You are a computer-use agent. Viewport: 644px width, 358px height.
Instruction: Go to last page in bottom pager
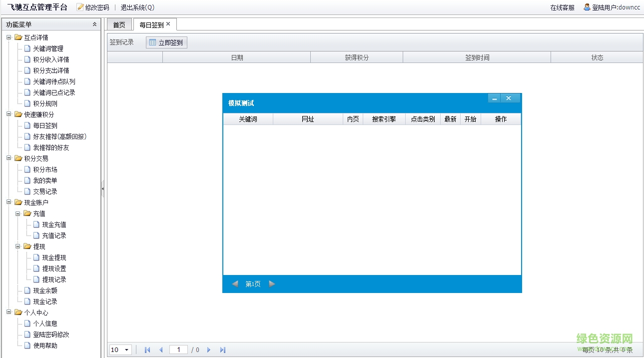(223, 350)
